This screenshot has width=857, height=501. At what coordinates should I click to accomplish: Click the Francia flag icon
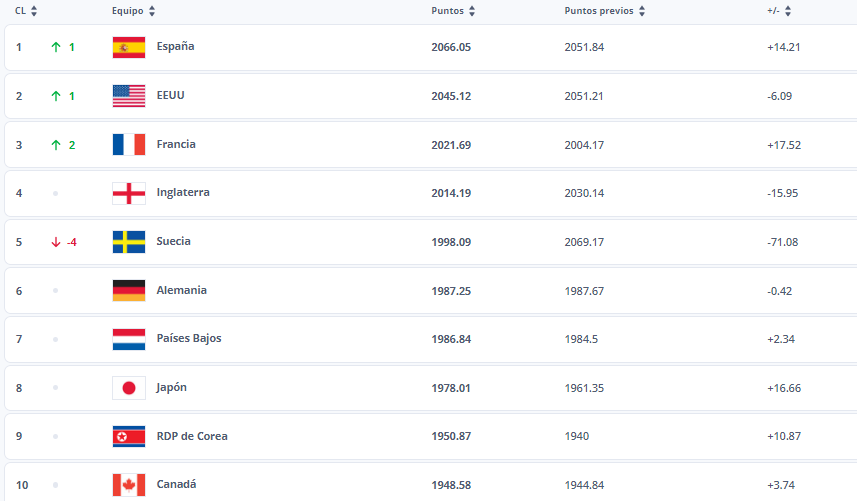[x=129, y=145]
